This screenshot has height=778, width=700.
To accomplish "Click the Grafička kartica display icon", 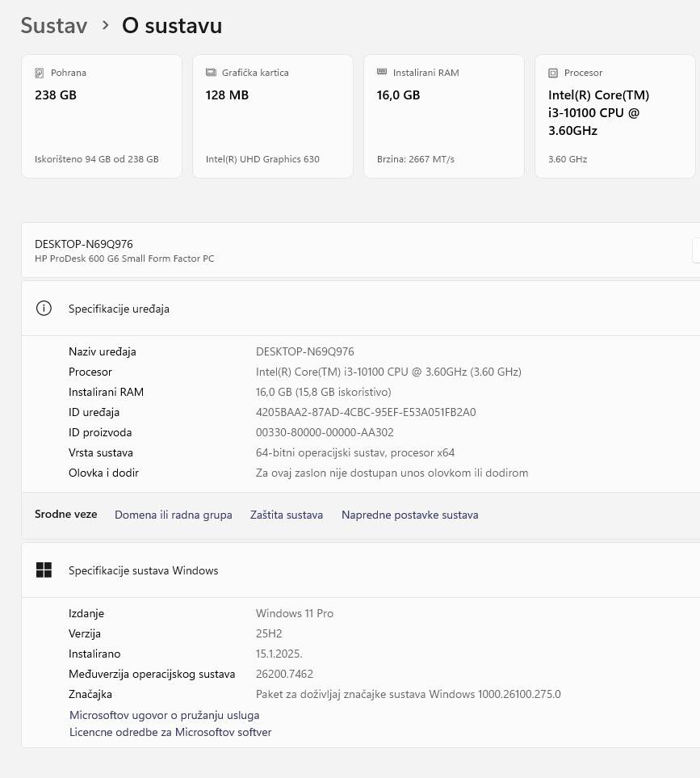I will [211, 73].
